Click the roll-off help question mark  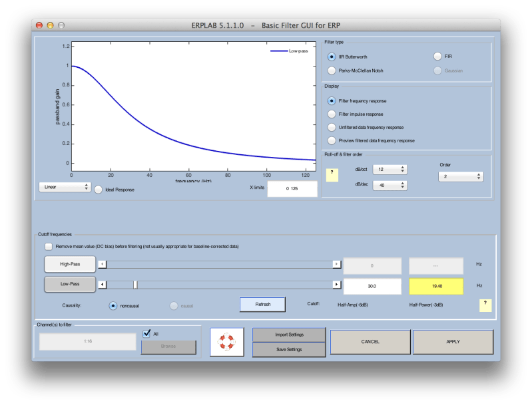(332, 175)
